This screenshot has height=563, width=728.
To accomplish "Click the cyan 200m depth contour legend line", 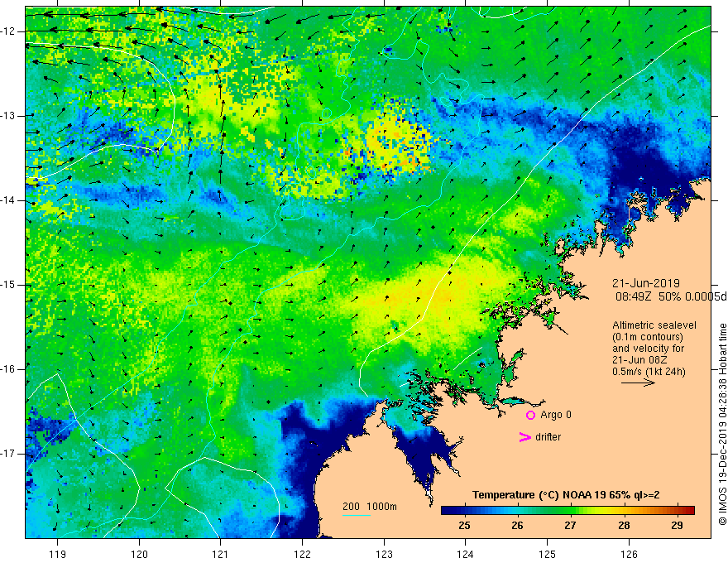I will click(x=356, y=515).
